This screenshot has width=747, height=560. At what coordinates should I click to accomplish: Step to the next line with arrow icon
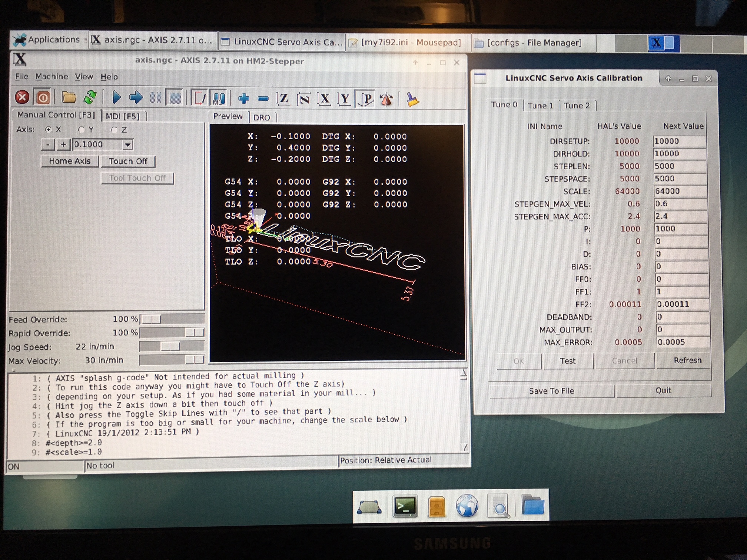click(x=136, y=98)
